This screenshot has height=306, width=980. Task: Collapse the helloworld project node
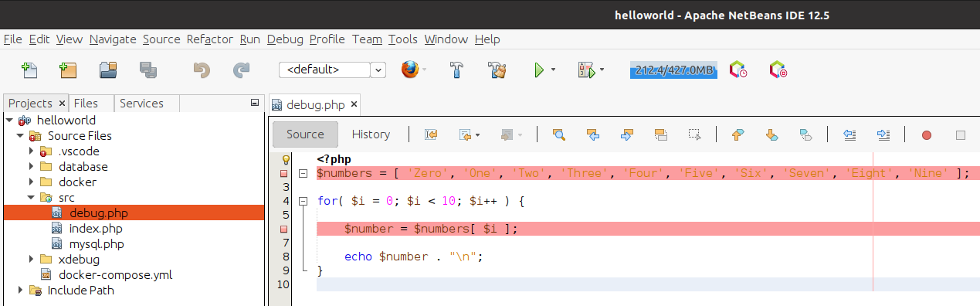point(9,121)
